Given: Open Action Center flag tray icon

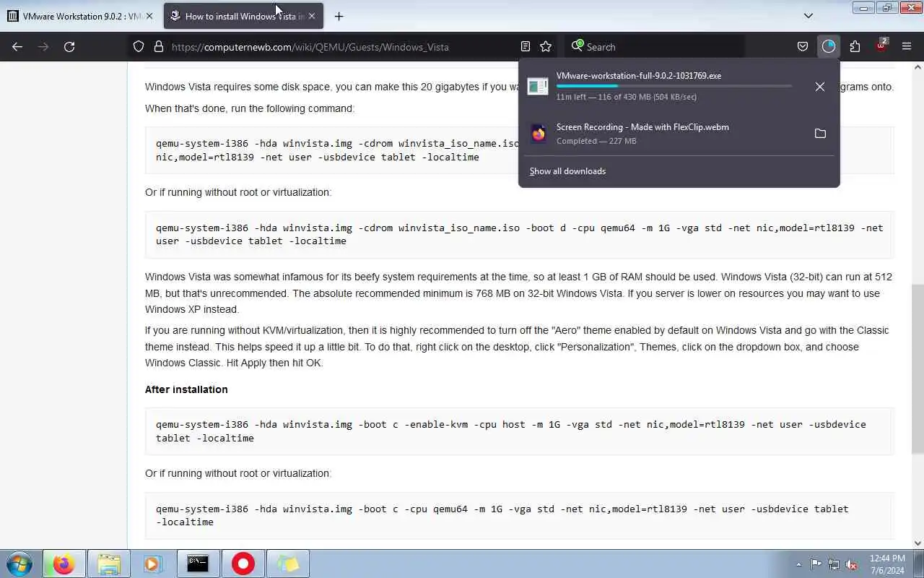Looking at the screenshot, I should tap(816, 564).
